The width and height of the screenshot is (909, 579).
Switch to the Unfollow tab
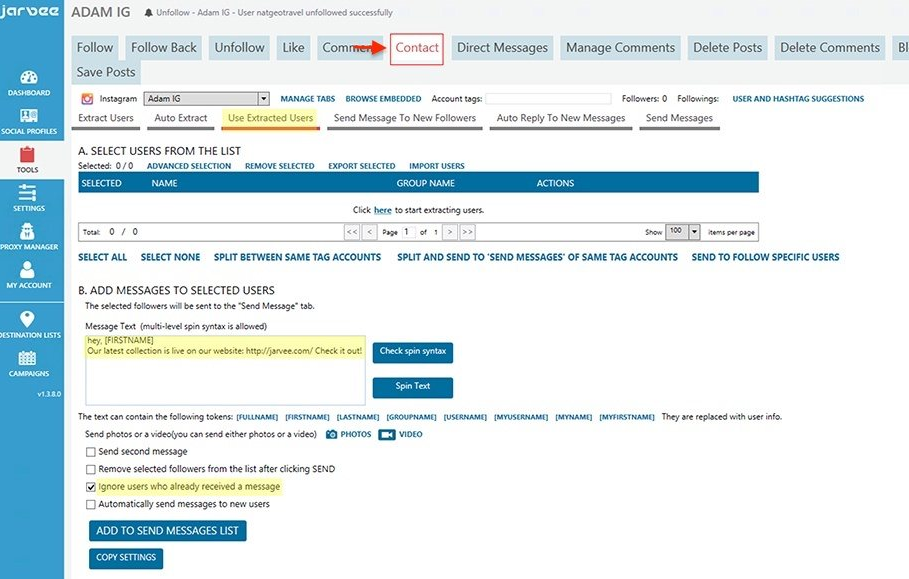coord(239,48)
